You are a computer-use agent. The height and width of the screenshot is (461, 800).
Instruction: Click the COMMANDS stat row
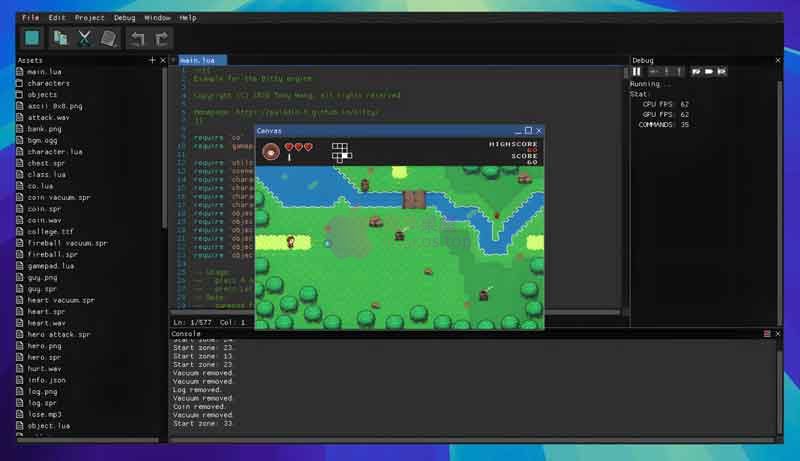point(663,124)
